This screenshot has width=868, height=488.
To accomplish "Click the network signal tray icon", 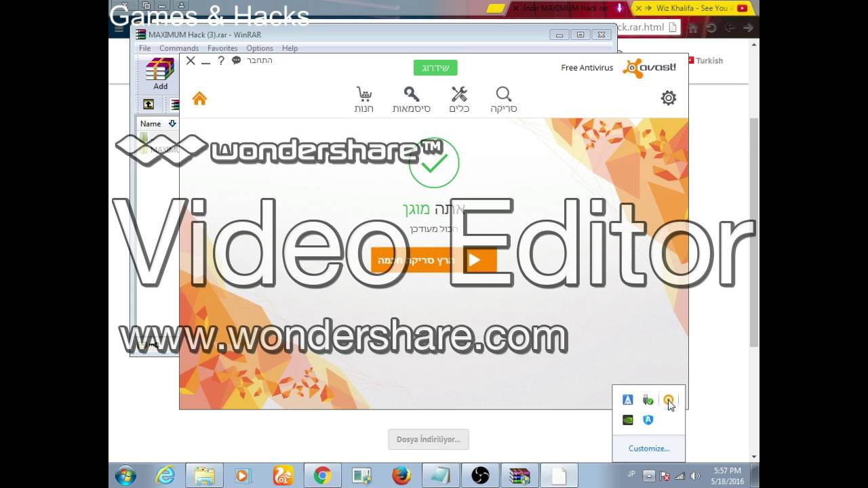I will click(680, 476).
